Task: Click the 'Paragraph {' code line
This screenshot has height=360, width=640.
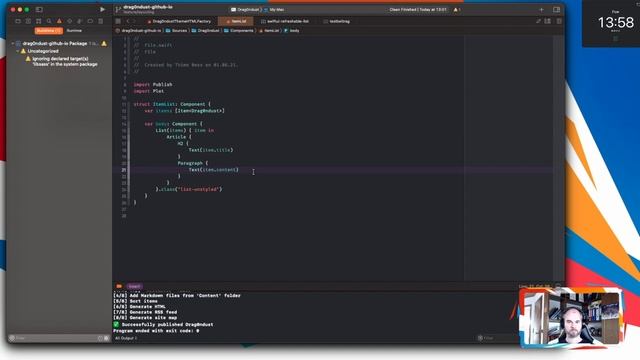Action: coord(192,163)
